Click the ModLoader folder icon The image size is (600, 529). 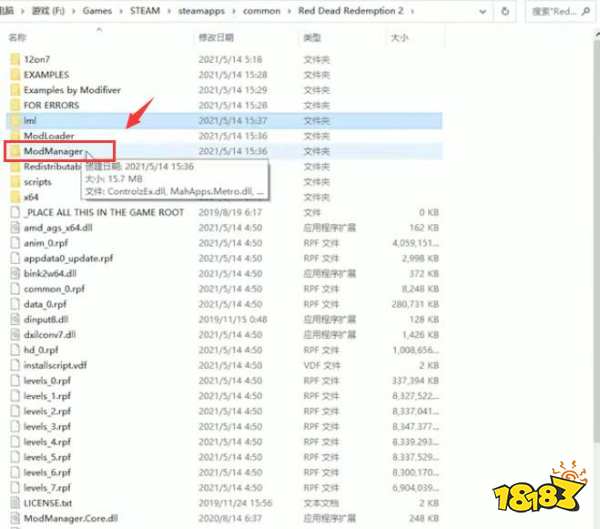(x=15, y=136)
